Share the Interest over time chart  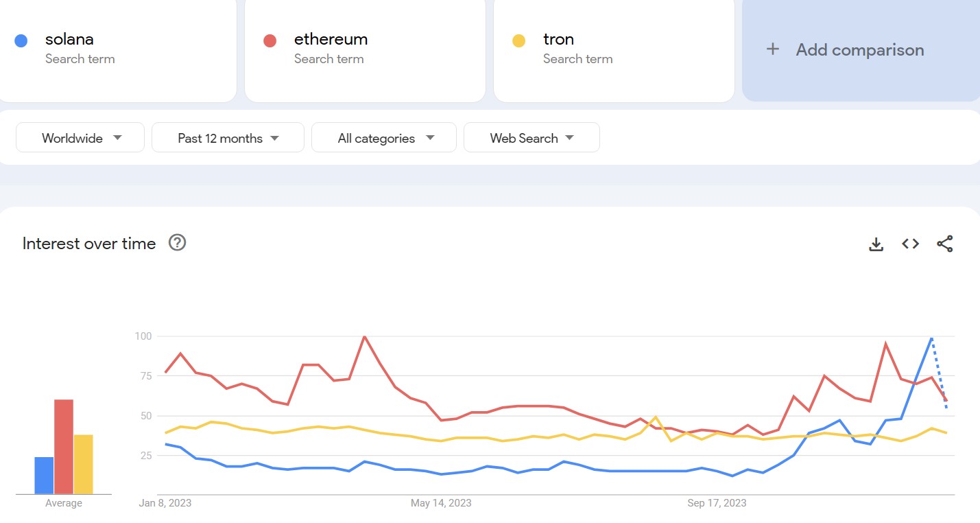click(x=944, y=244)
